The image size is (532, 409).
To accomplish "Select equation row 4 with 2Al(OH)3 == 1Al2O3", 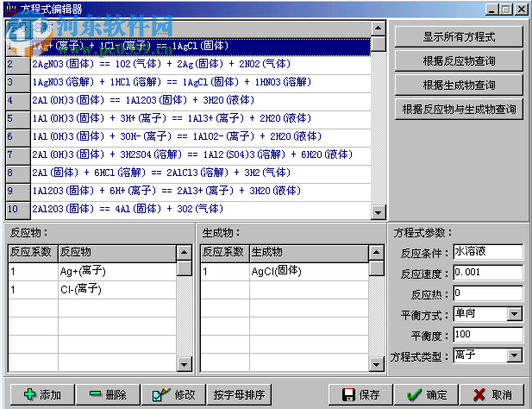I will pos(201,100).
